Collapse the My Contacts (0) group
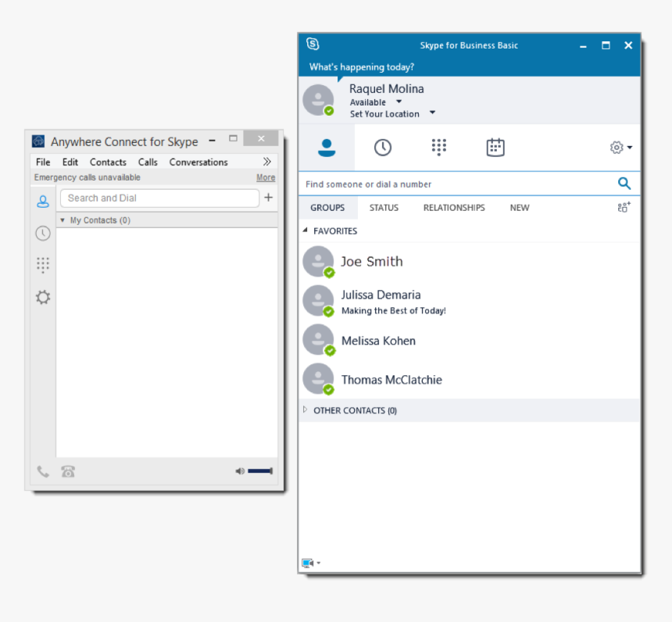 (x=63, y=220)
